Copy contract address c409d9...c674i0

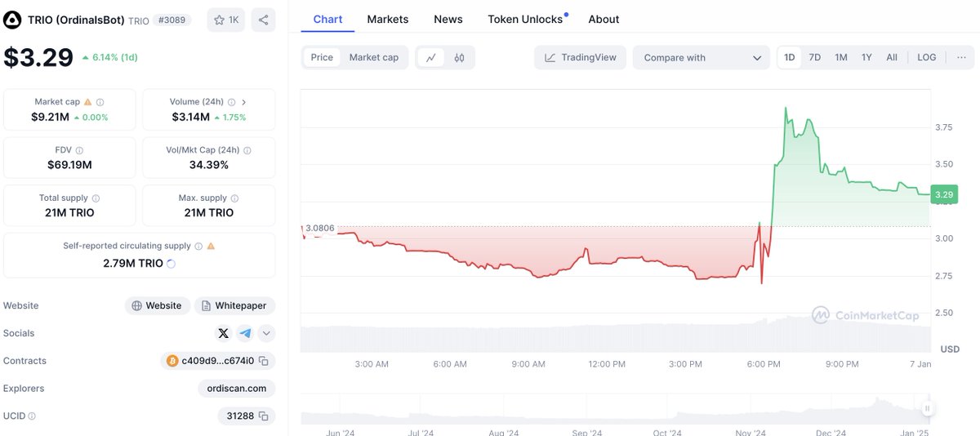pyautogui.click(x=263, y=361)
